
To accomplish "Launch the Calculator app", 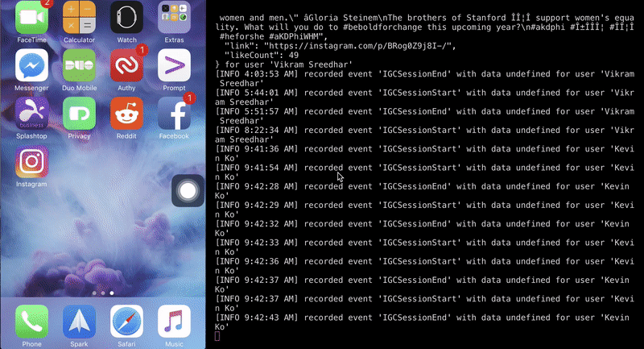I will [79, 17].
